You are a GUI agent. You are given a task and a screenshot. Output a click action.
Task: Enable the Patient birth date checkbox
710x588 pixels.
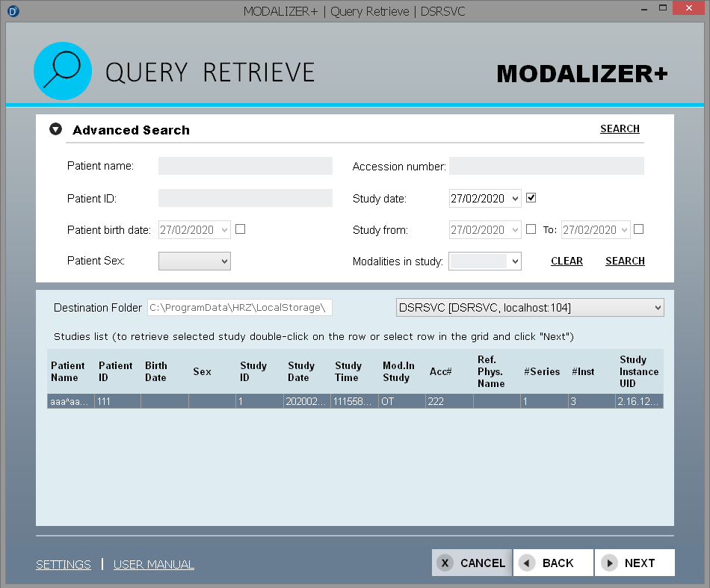(240, 229)
